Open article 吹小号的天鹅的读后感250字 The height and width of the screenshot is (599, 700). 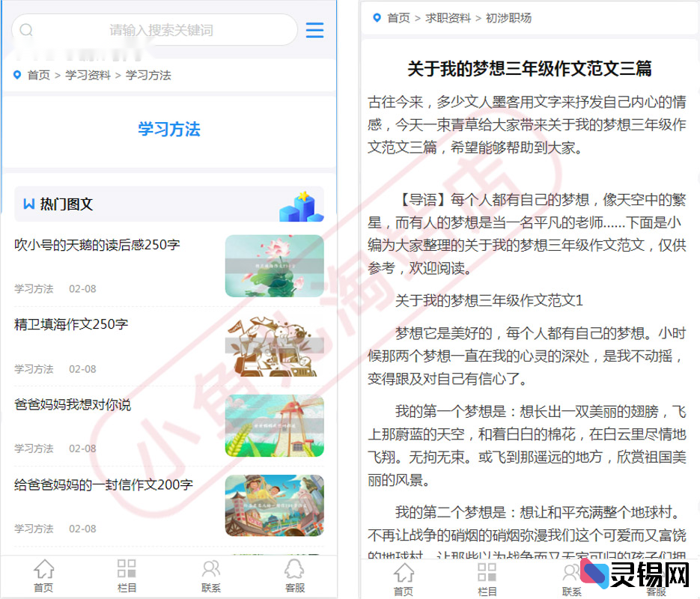[x=97, y=245]
